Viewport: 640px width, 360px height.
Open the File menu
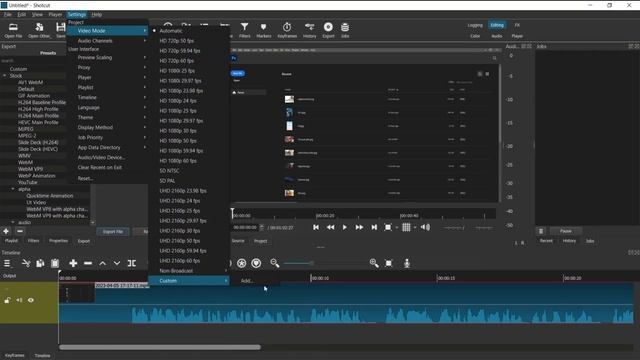click(8, 14)
